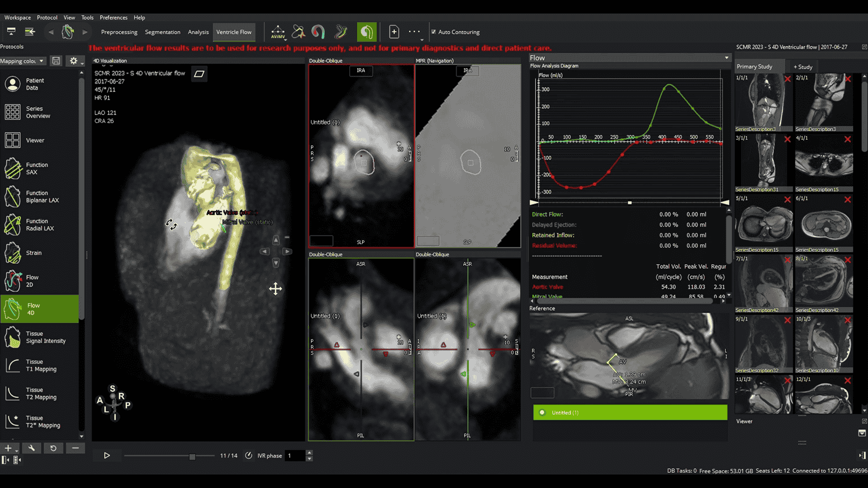
Task: Click the IVR phase input field
Action: (295, 455)
